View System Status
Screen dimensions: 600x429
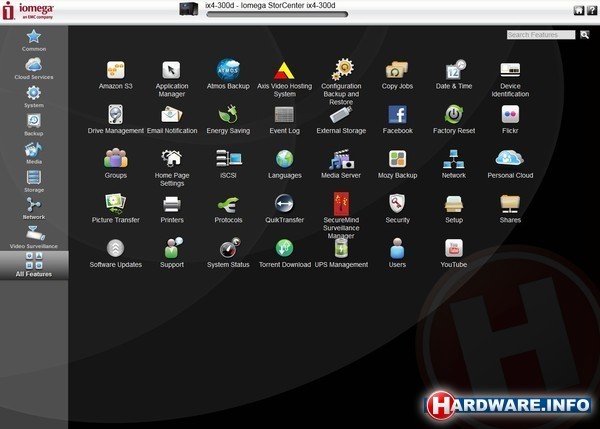point(228,253)
